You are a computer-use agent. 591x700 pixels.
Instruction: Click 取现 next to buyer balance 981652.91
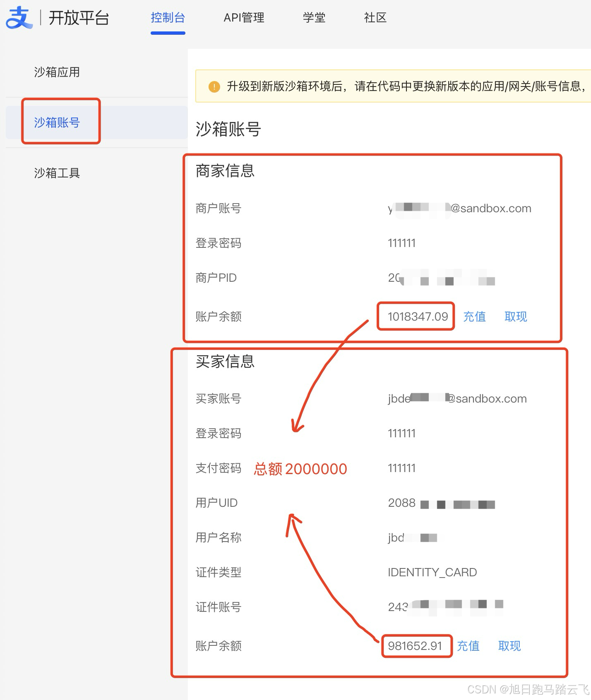click(509, 646)
